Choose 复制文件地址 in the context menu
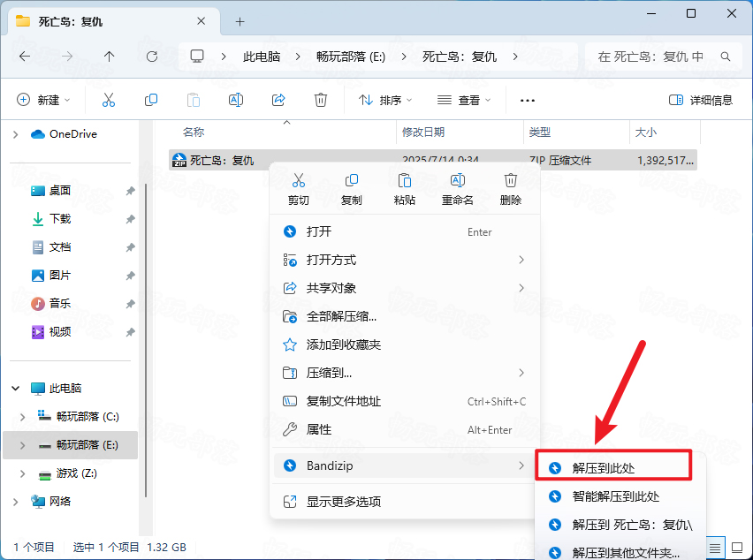The width and height of the screenshot is (753, 560). click(405, 401)
